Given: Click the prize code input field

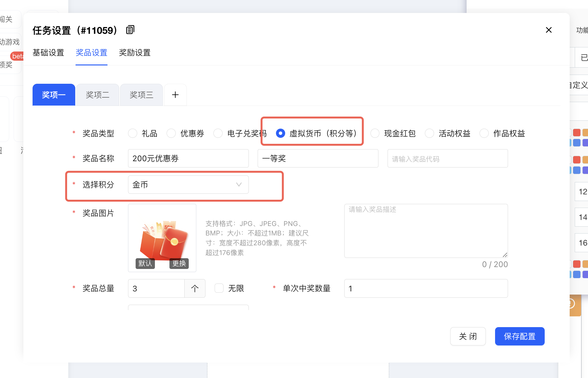Looking at the screenshot, I should point(447,159).
